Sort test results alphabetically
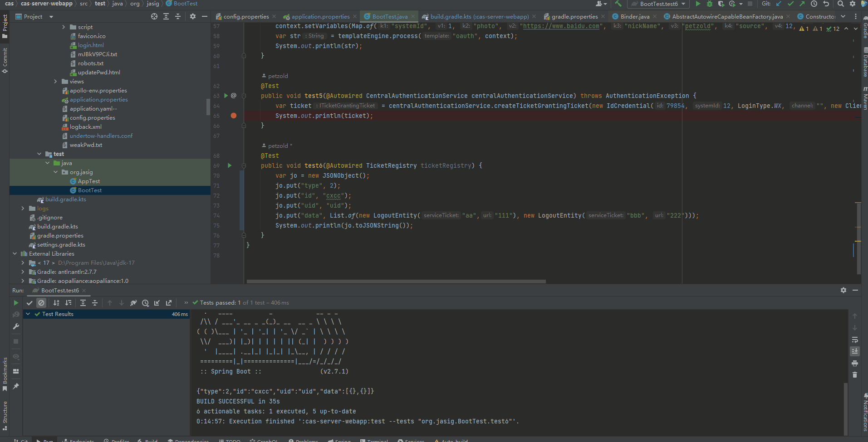Image resolution: width=868 pixels, height=442 pixels. [56, 303]
